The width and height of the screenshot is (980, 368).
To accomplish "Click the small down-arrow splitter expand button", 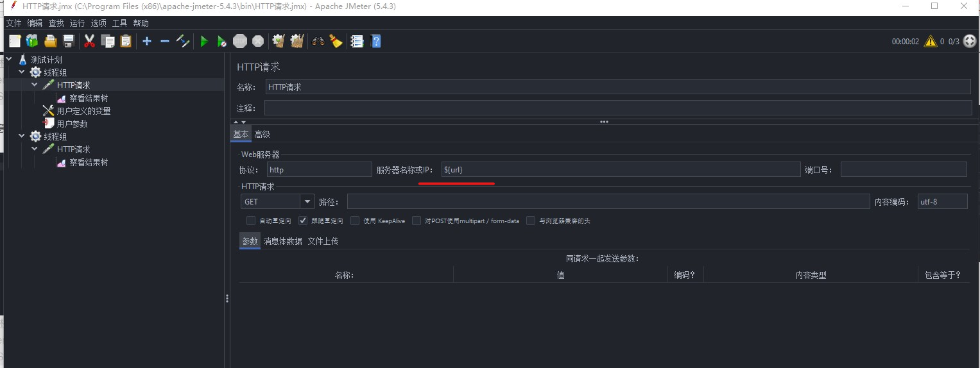I will pos(243,122).
